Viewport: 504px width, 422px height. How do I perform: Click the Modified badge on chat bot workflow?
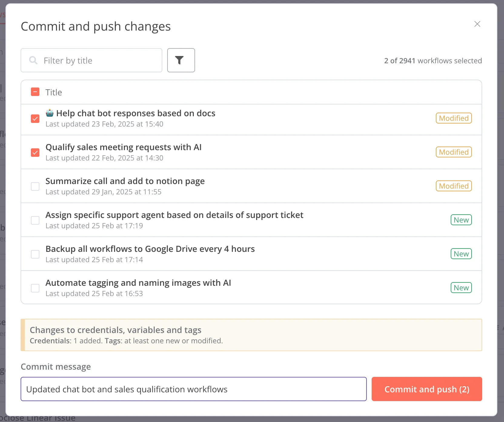453,118
